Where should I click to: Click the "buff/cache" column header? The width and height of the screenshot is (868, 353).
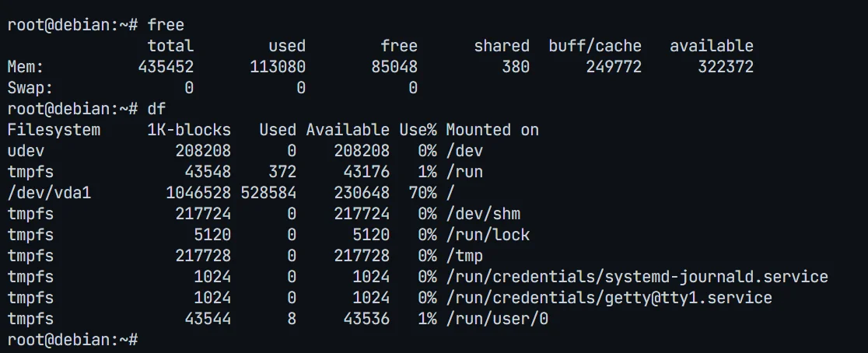click(x=595, y=46)
